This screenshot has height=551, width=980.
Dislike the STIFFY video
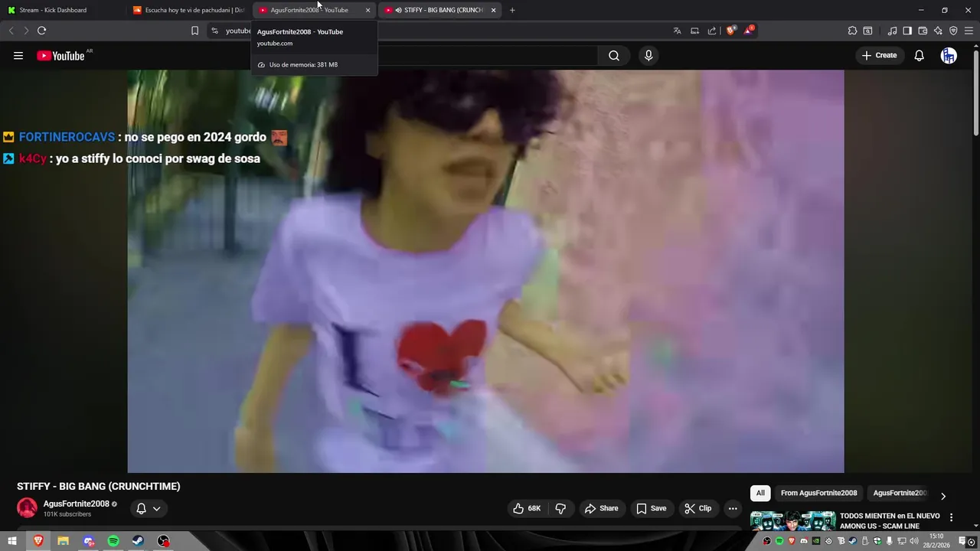tap(560, 508)
